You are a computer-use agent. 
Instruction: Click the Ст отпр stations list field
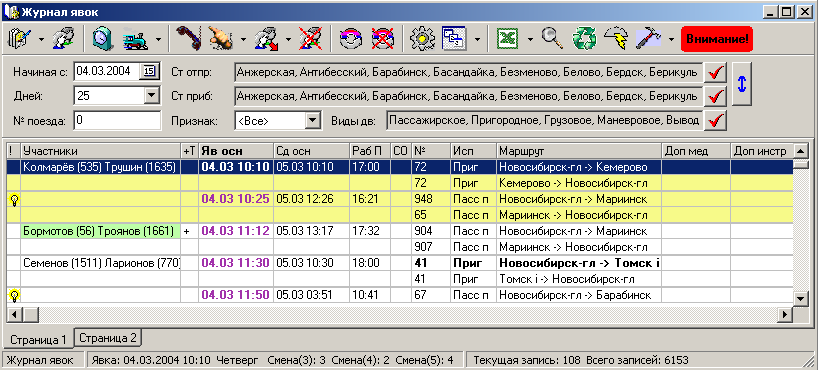(467, 72)
